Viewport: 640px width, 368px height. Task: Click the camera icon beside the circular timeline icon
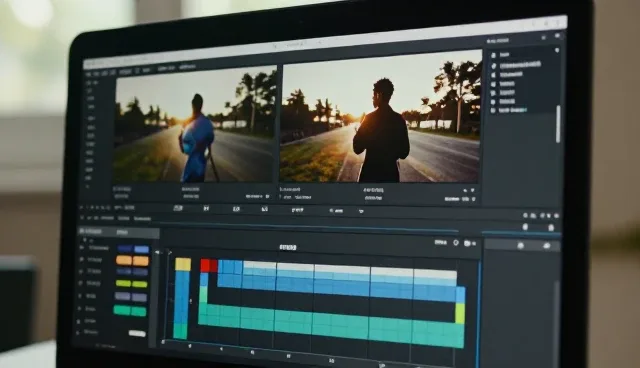(468, 243)
